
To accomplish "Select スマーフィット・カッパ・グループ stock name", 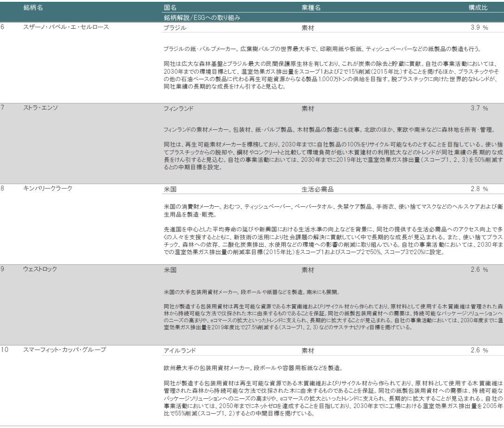I will coord(64,350).
